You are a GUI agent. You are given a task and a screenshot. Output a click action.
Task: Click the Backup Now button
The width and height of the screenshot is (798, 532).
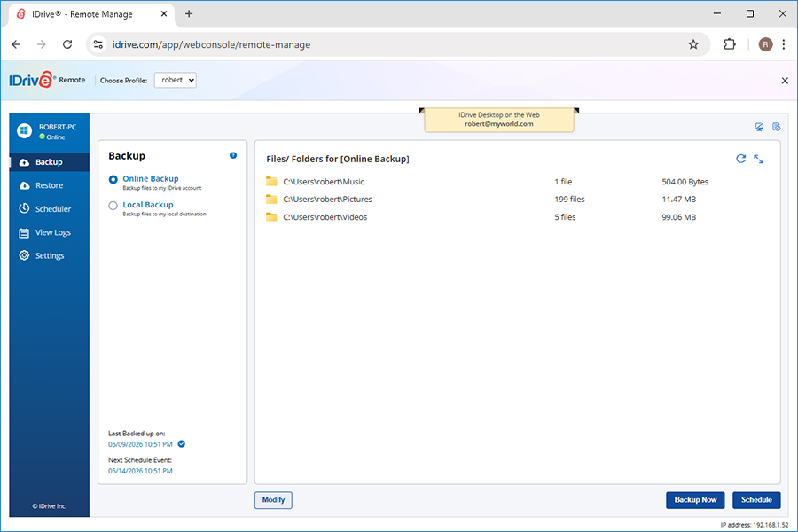(x=695, y=500)
